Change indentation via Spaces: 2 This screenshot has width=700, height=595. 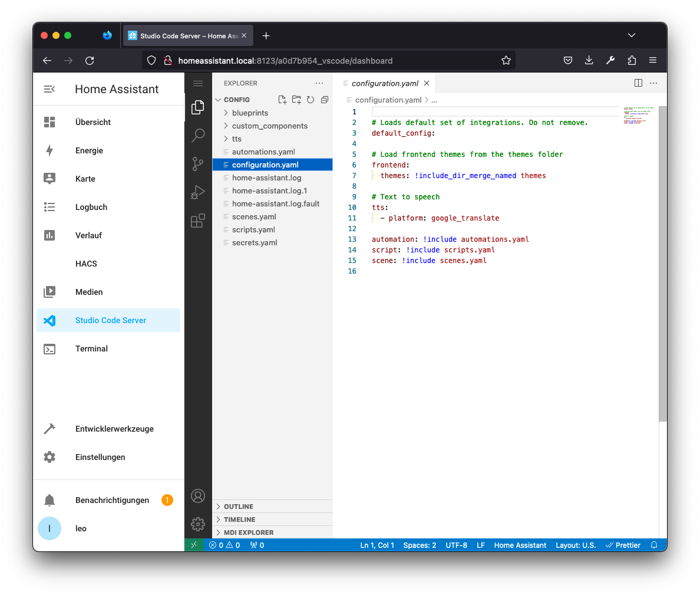(420, 545)
